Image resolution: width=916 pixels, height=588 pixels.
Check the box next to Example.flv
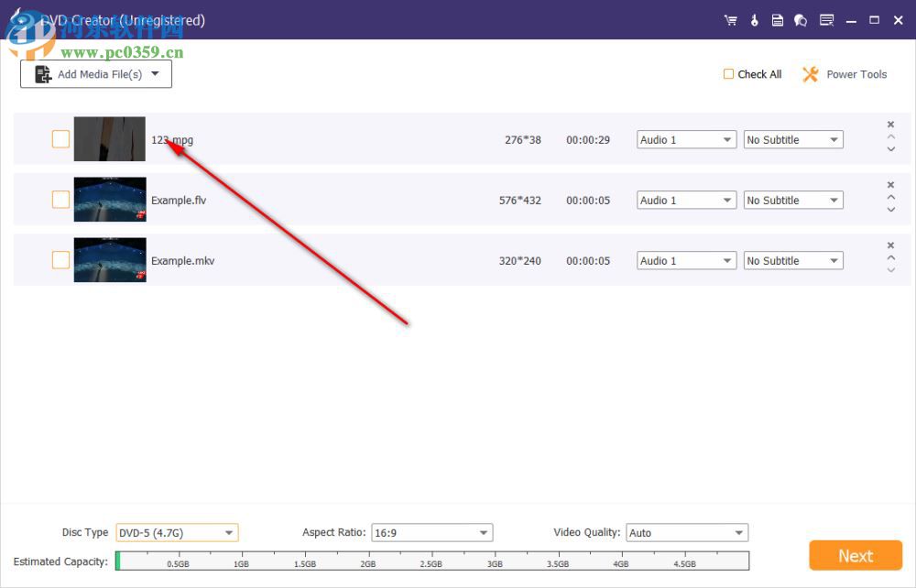60,200
